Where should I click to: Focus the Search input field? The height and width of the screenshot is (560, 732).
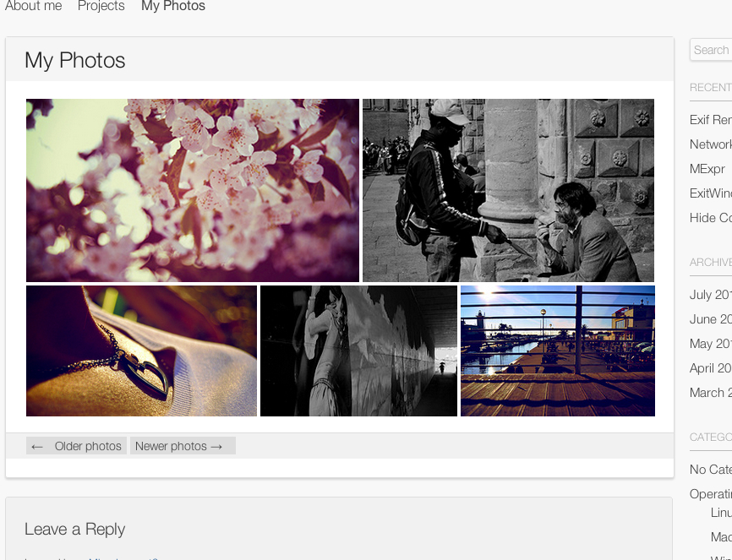712,50
